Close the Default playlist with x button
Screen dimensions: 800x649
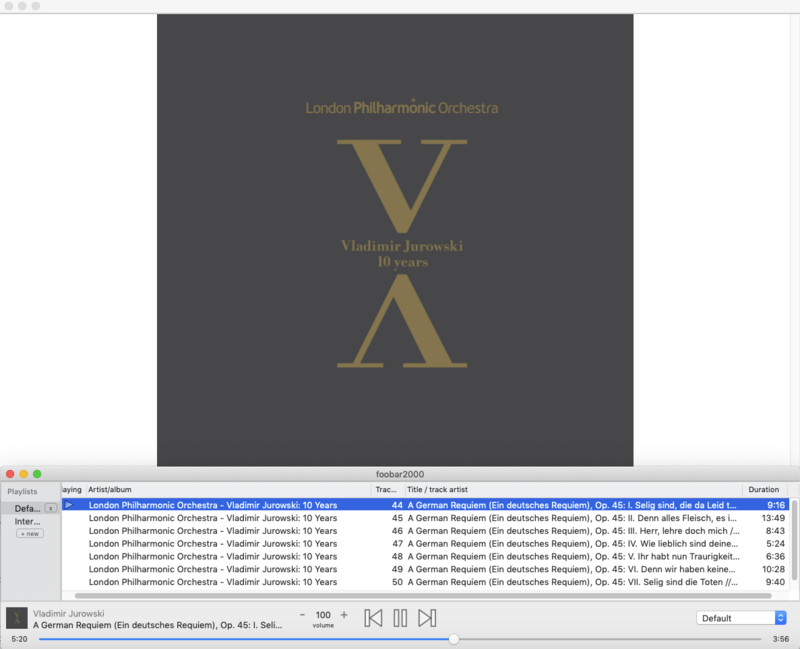[51, 508]
